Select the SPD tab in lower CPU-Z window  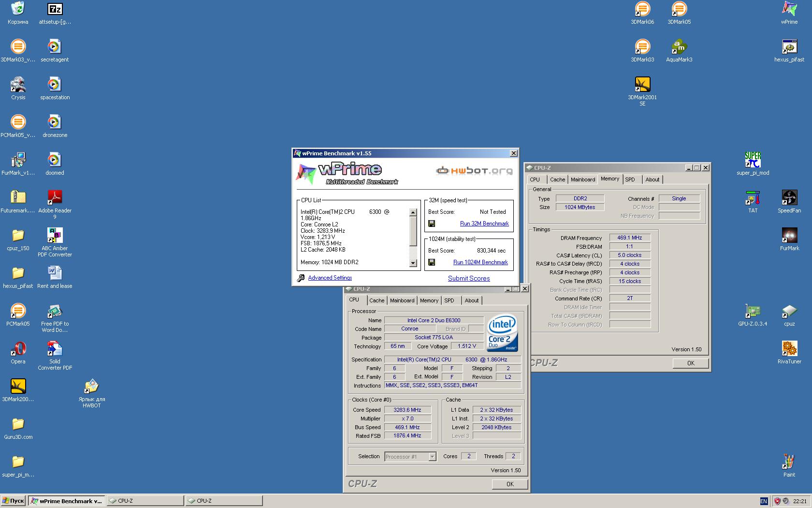point(449,300)
